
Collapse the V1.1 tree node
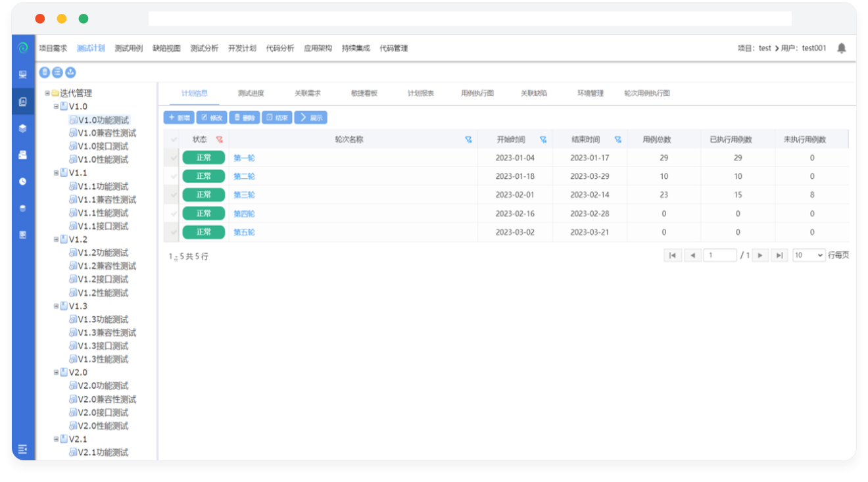click(x=57, y=172)
